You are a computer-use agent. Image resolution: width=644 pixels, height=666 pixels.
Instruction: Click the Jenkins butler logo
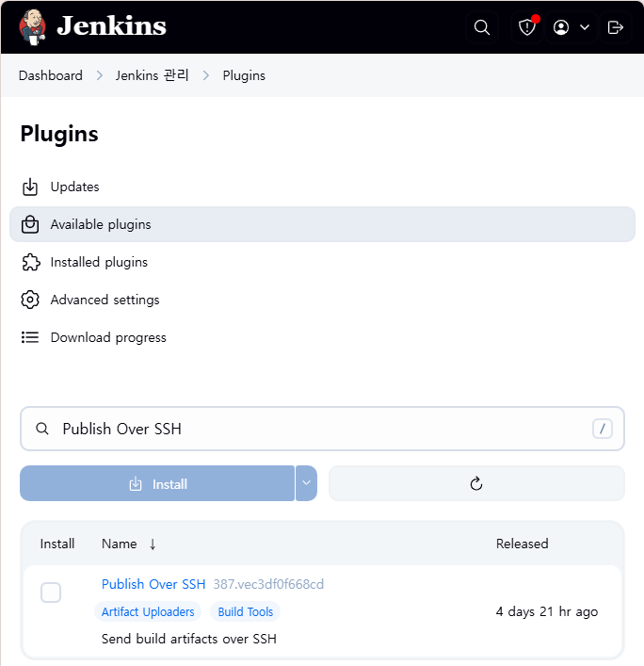click(x=32, y=26)
